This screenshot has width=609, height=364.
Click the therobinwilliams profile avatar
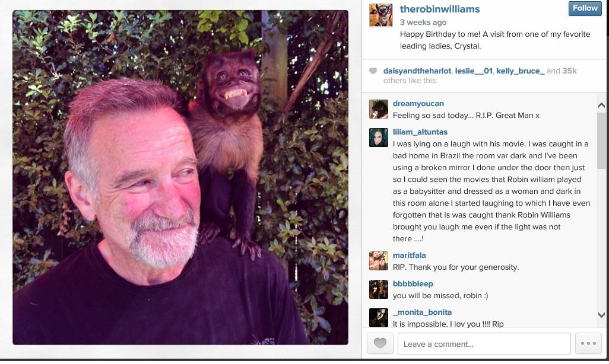(x=380, y=15)
